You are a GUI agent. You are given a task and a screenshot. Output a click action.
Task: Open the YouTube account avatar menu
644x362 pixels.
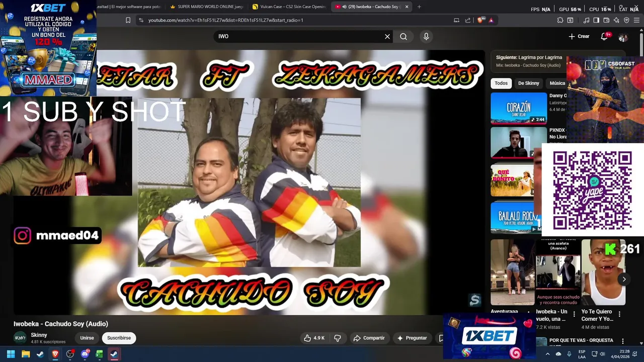click(623, 37)
